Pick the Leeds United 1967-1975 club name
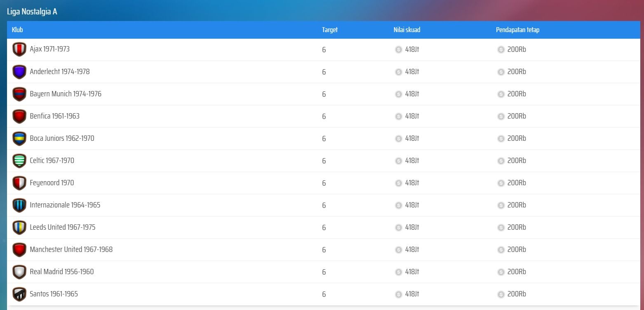The height and width of the screenshot is (310, 644). pyautogui.click(x=63, y=227)
